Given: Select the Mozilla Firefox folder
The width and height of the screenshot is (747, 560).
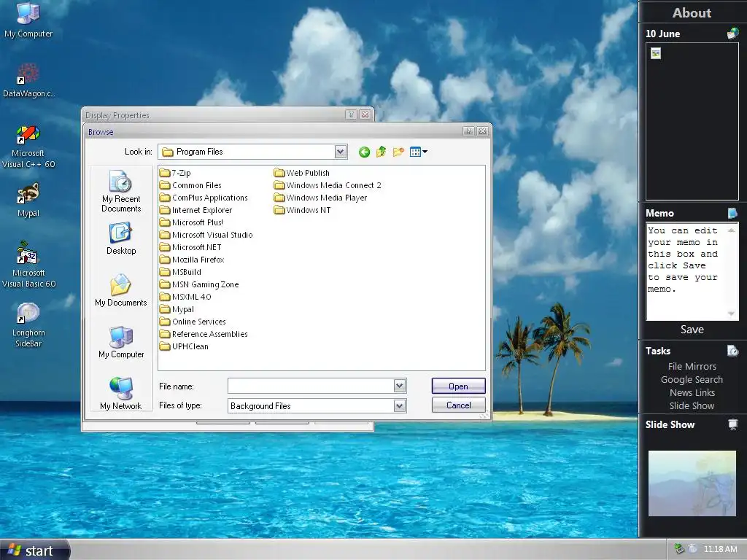Looking at the screenshot, I should pos(192,260).
